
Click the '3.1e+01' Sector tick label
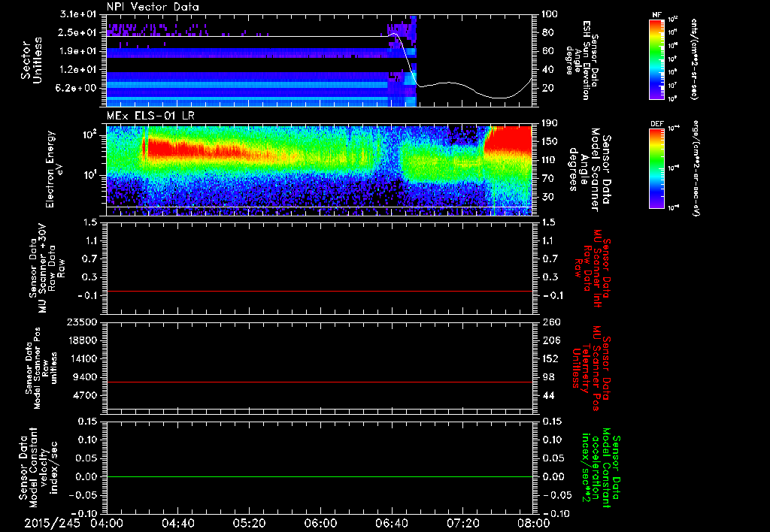[x=78, y=14]
